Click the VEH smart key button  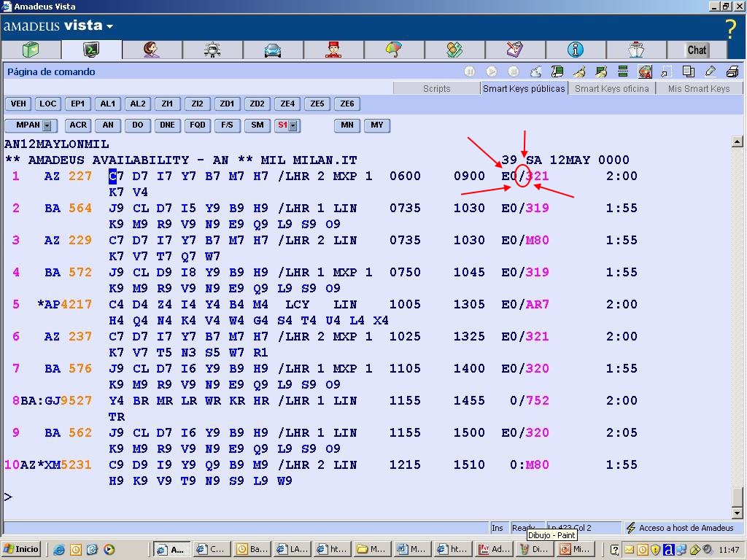[x=18, y=104]
